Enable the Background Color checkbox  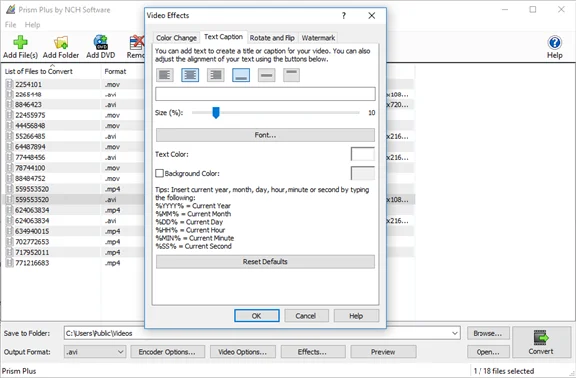coord(159,173)
